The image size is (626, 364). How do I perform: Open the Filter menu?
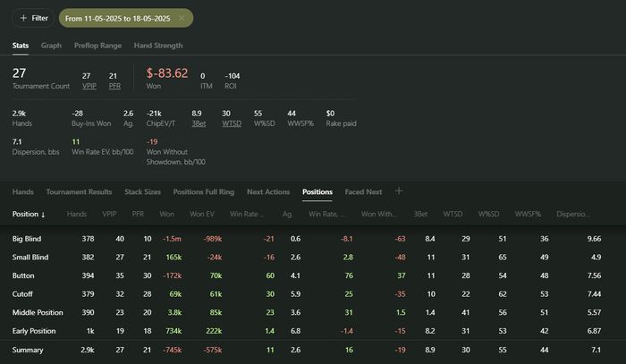point(33,18)
